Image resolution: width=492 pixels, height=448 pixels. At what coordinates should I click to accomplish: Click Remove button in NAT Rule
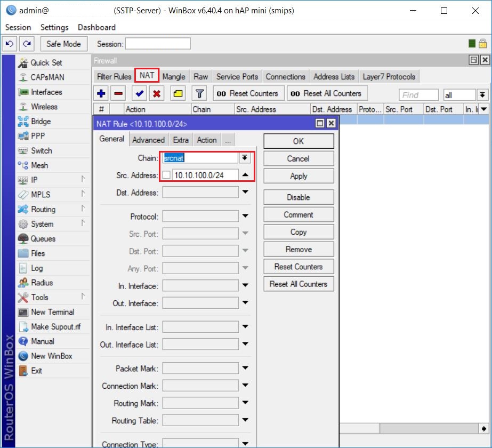(299, 249)
